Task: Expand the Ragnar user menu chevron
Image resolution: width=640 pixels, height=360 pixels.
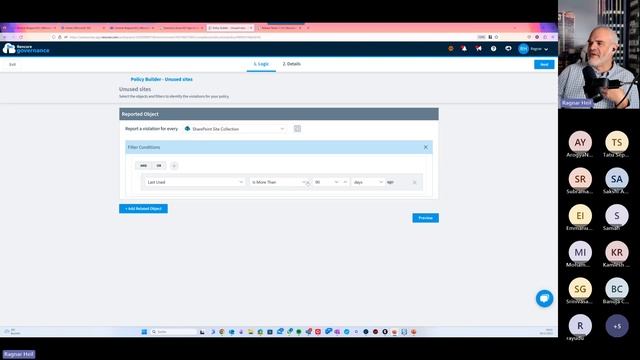Action: (546, 49)
